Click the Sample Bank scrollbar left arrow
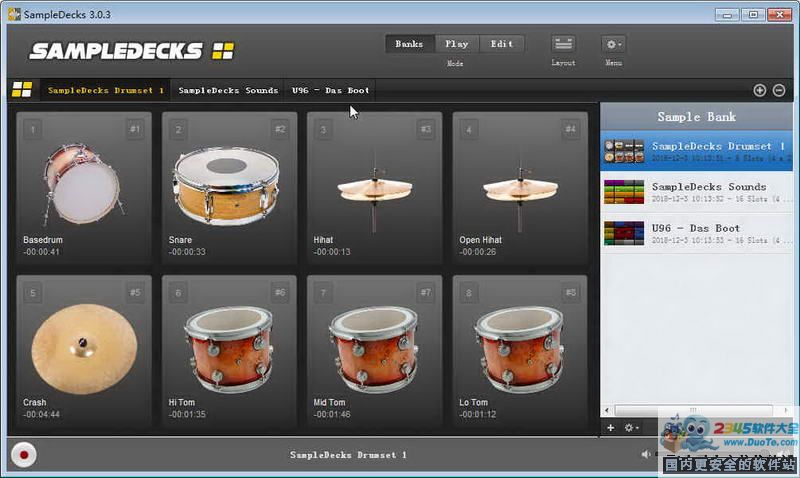The width and height of the screenshot is (800, 478). 607,410
